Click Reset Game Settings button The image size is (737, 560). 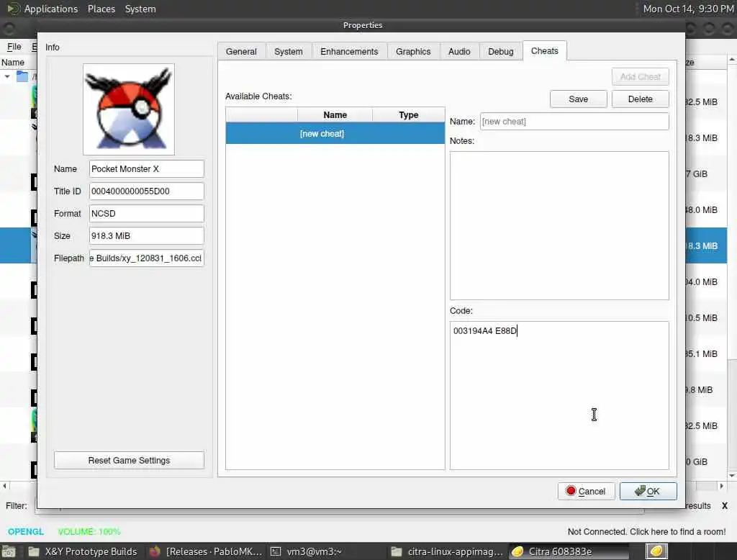pyautogui.click(x=130, y=461)
